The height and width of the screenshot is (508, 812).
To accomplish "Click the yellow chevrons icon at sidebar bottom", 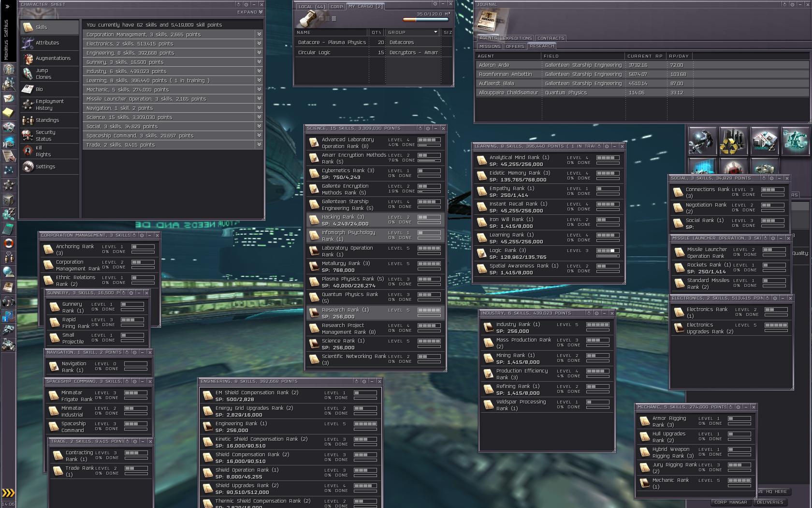I will point(8,493).
